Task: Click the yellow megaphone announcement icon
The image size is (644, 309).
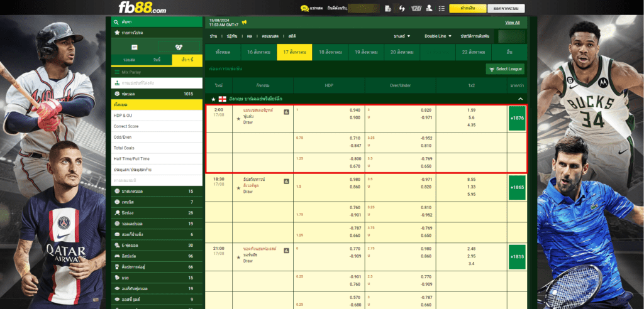Action: pyautogui.click(x=244, y=22)
